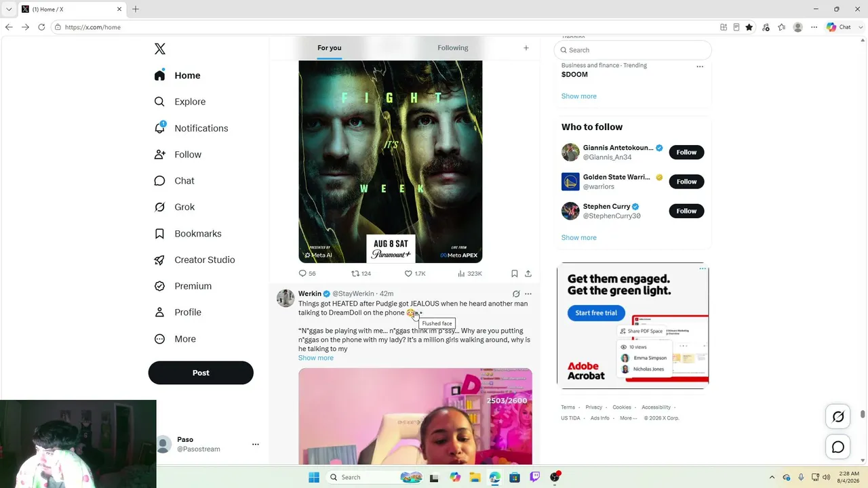This screenshot has height=488, width=868.
Task: Share the Fight Week post
Action: (x=528, y=274)
